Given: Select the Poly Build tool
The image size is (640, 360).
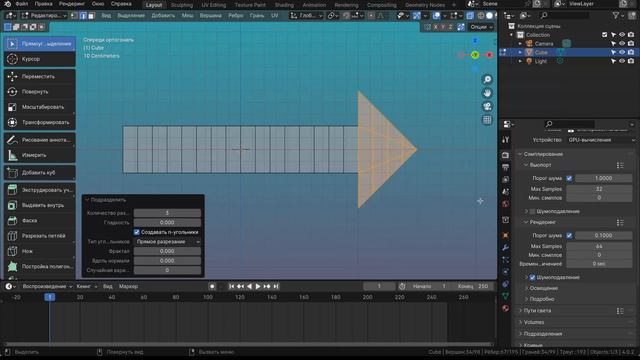Looking at the screenshot, I should coord(40,267).
